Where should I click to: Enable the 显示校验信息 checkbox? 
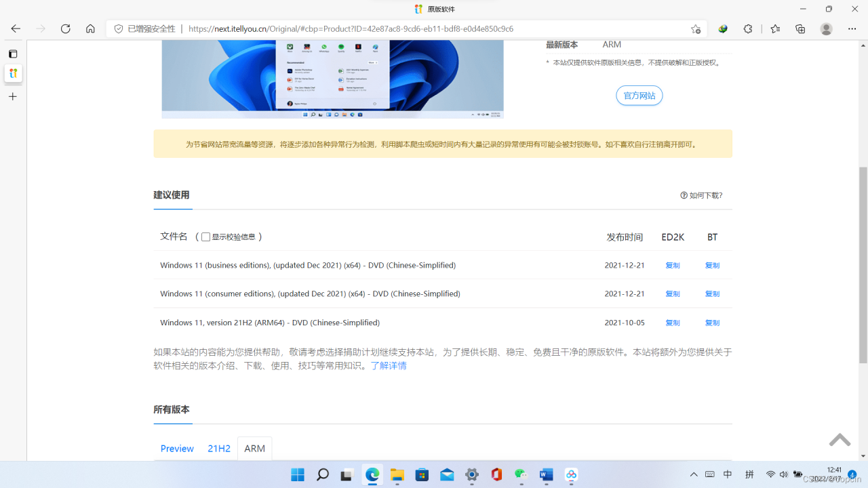(x=205, y=237)
